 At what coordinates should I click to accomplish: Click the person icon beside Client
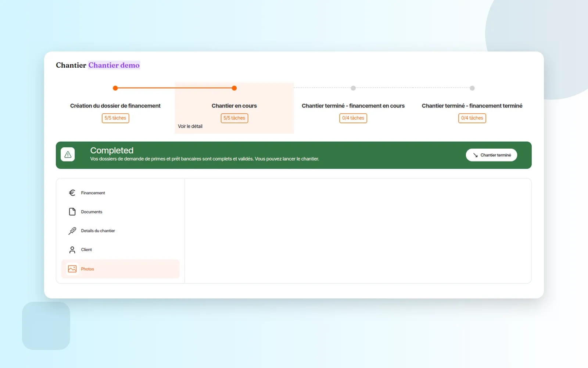(72, 250)
